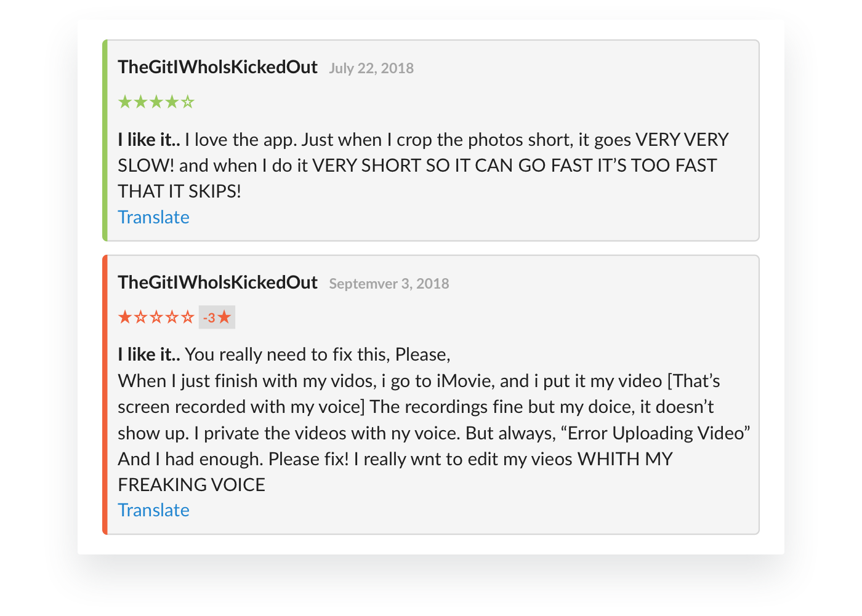Translate the July 22, 2018 review
The height and width of the screenshot is (616, 862).
(153, 217)
